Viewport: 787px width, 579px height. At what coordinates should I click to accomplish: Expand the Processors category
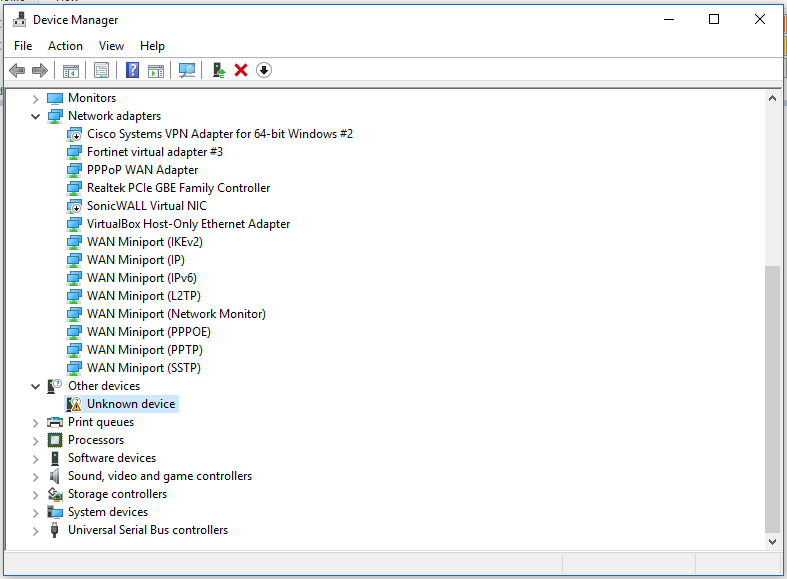click(x=35, y=441)
